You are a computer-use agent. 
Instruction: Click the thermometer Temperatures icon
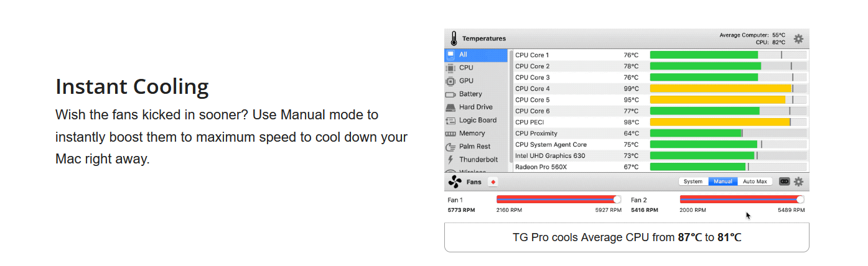[454, 39]
